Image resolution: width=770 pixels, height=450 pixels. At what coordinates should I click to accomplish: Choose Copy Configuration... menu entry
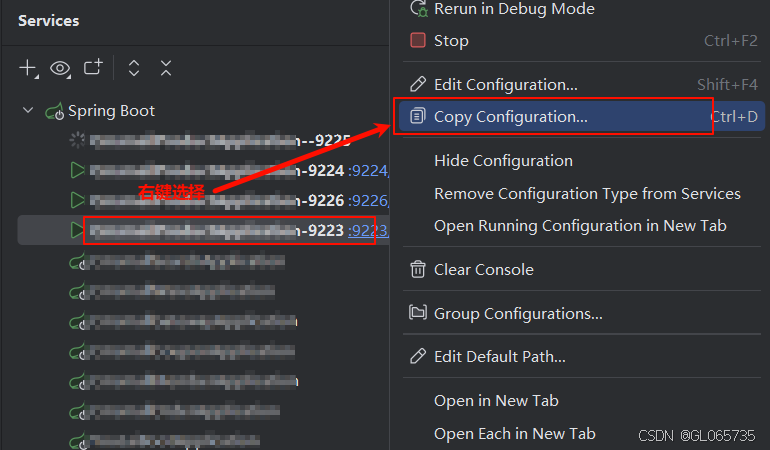pos(582,116)
